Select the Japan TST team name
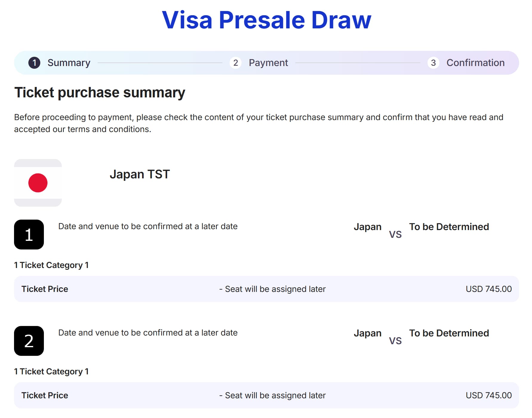The width and height of the screenshot is (532, 418). pos(140,174)
